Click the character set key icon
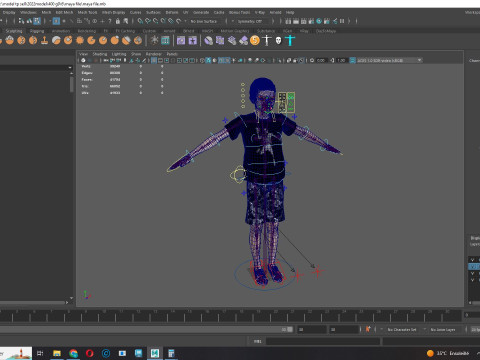The height and width of the screenshot is (360, 480). click(x=368, y=329)
